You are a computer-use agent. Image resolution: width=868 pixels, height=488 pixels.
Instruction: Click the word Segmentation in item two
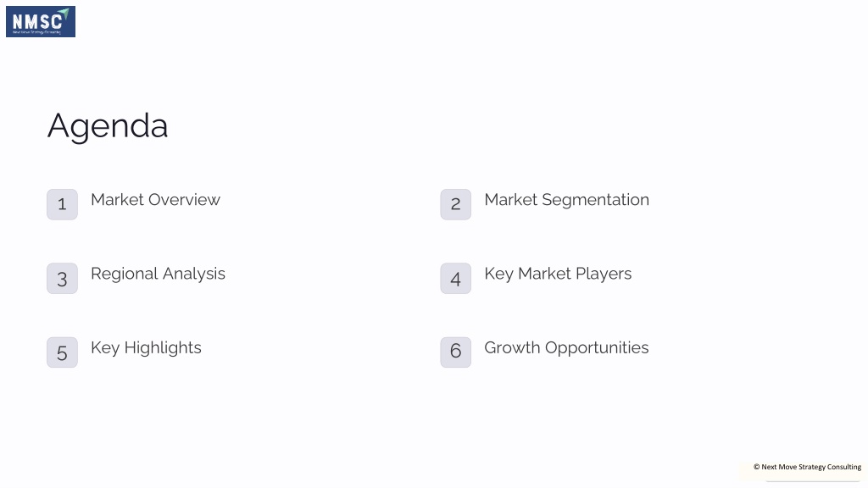(595, 200)
